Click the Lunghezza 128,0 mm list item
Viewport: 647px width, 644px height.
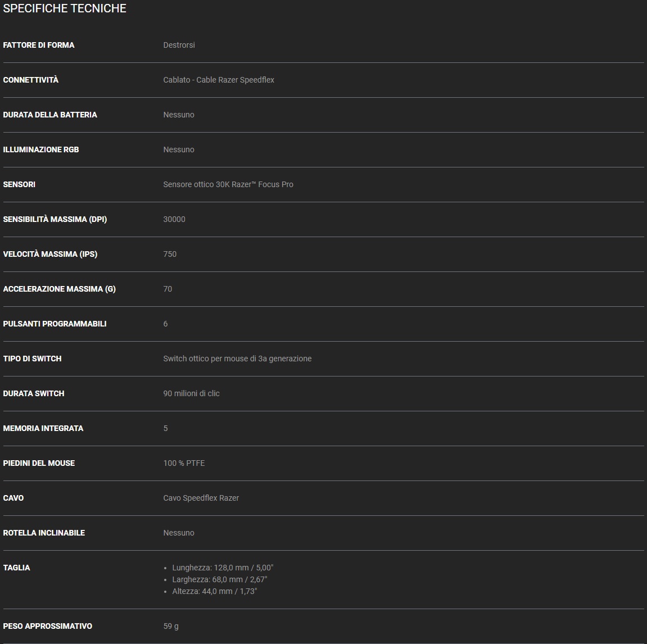pyautogui.click(x=223, y=568)
